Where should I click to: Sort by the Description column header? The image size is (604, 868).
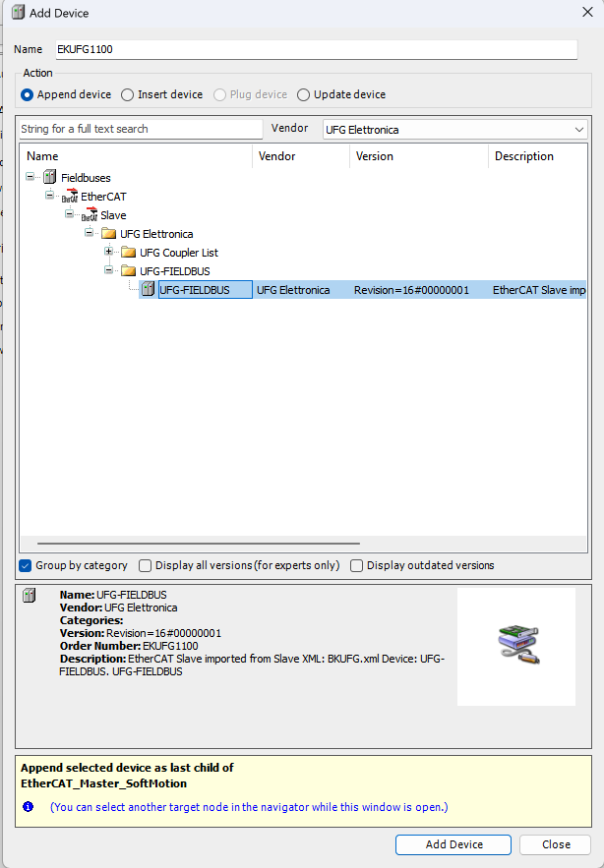tap(538, 156)
